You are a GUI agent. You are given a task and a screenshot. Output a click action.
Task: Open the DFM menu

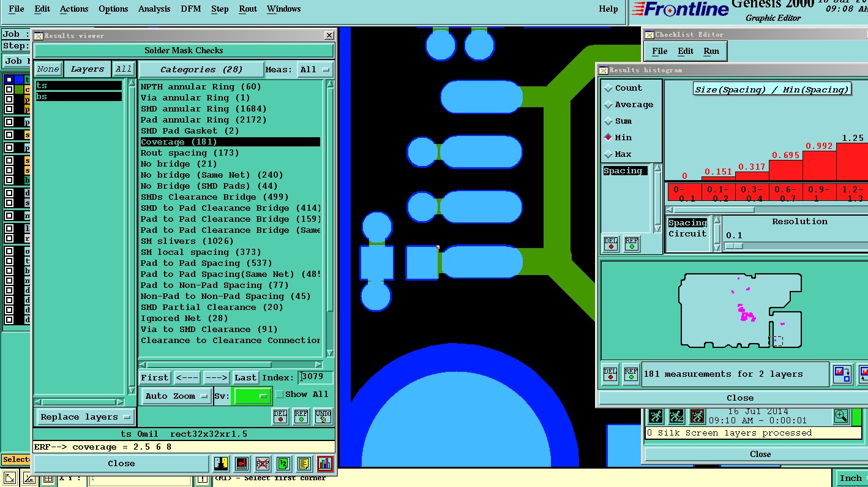pyautogui.click(x=190, y=9)
